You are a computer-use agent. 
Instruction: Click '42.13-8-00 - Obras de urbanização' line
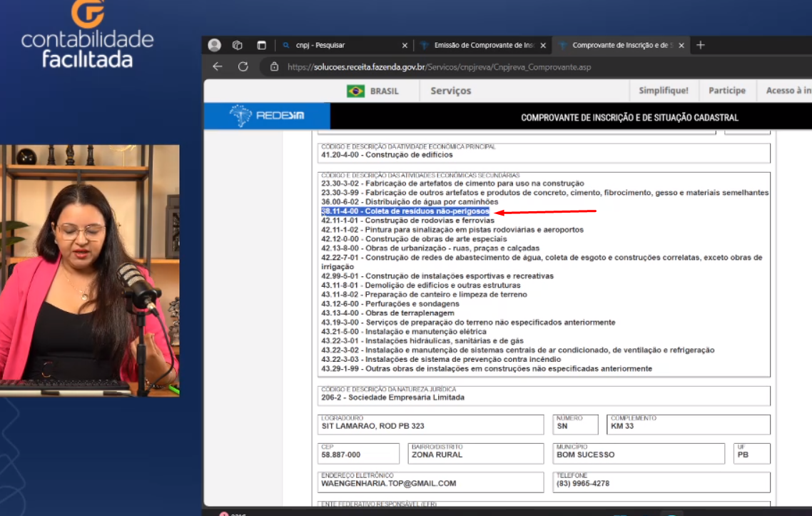[x=430, y=248]
